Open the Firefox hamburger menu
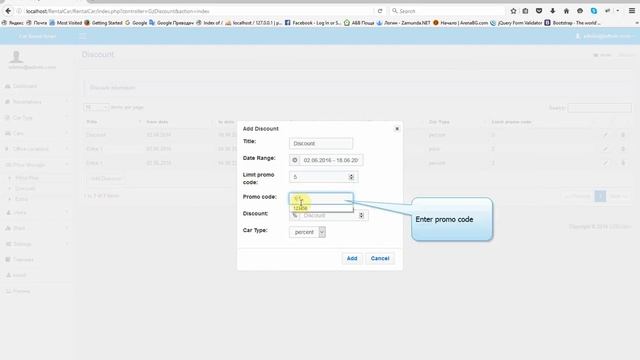The width and height of the screenshot is (640, 360). tap(632, 11)
